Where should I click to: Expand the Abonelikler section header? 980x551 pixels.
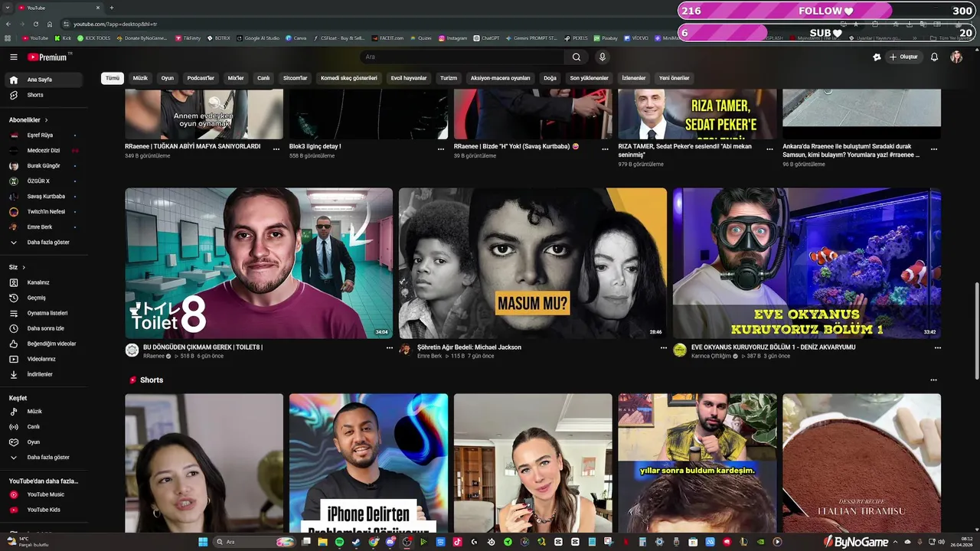coord(28,120)
